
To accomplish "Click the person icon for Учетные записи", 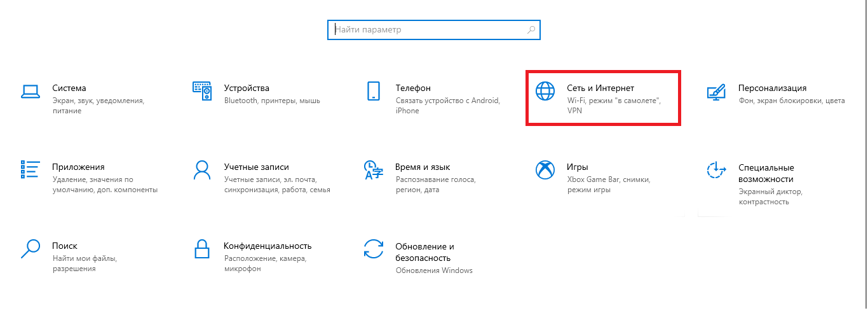I will click(201, 170).
